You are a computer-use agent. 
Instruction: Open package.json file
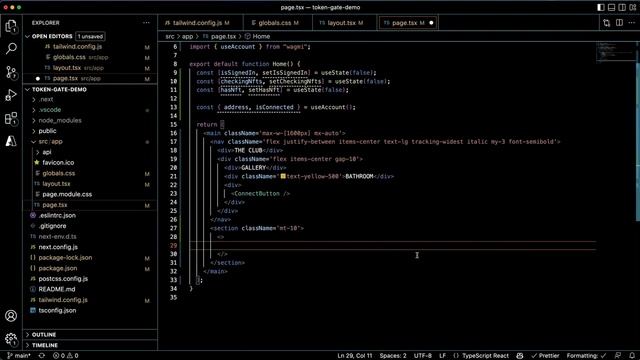coord(58,268)
